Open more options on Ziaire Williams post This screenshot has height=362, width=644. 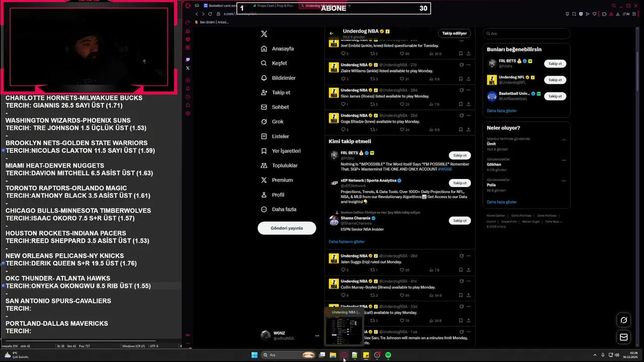pos(468,65)
